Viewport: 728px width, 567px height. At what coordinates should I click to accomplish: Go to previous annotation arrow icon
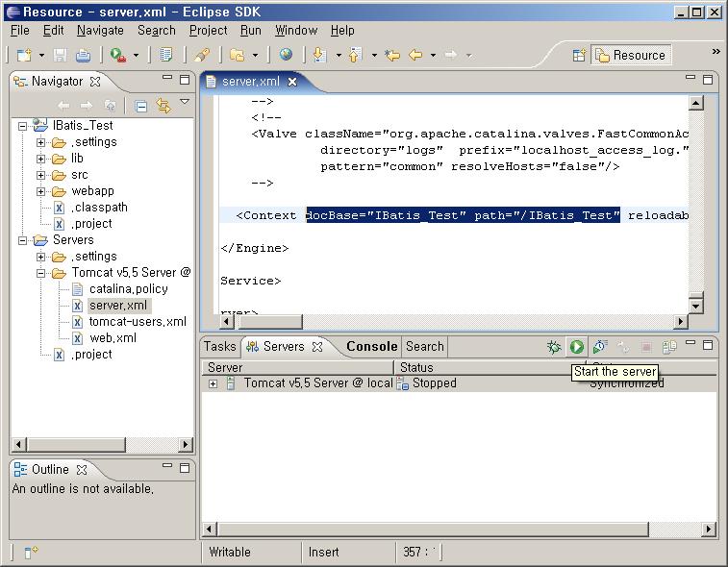point(355,55)
